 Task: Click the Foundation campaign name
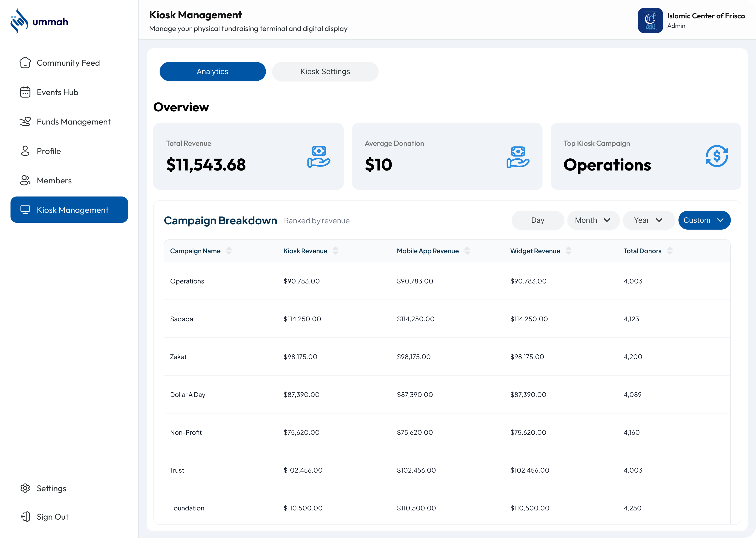point(187,508)
